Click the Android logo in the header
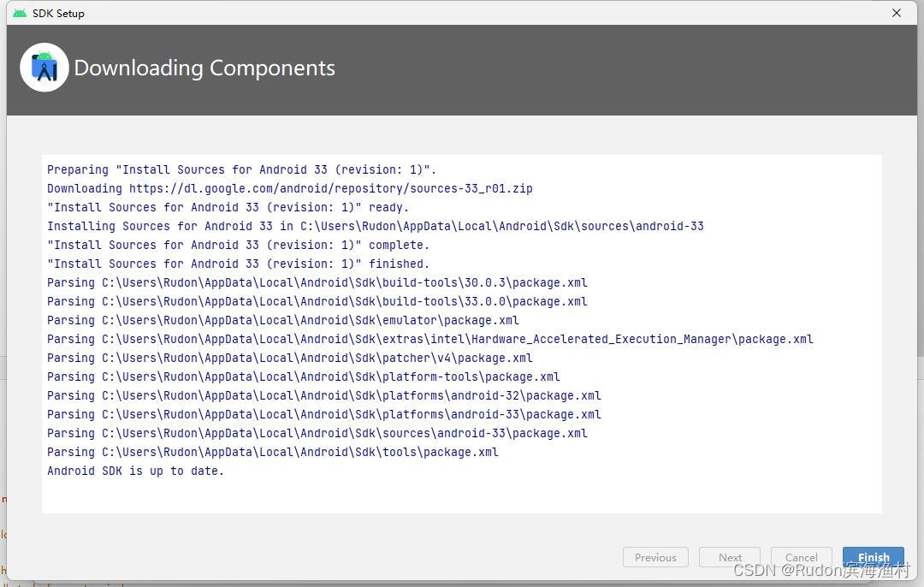This screenshot has width=924, height=587. (44, 67)
